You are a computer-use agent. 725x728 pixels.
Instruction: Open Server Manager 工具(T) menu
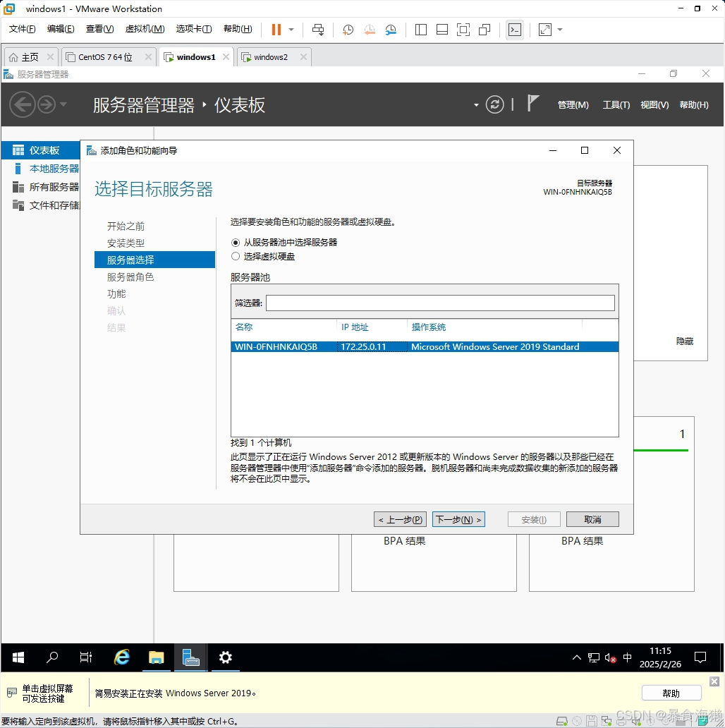616,105
